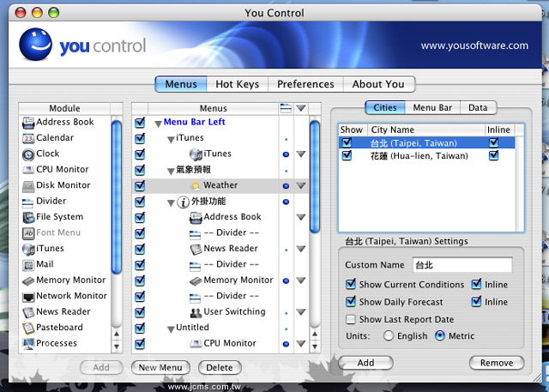Click scroll down arrow of Menus list
This screenshot has width=549, height=392.
pyautogui.click(x=315, y=347)
